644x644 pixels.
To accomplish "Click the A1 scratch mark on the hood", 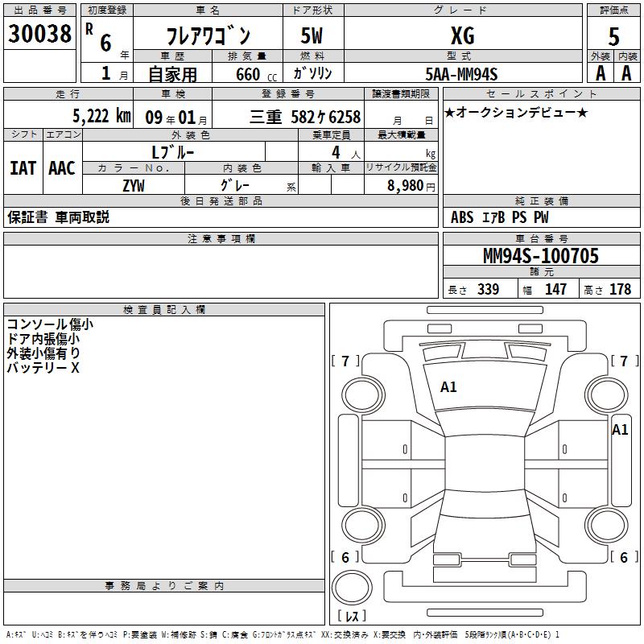I will coord(448,387).
